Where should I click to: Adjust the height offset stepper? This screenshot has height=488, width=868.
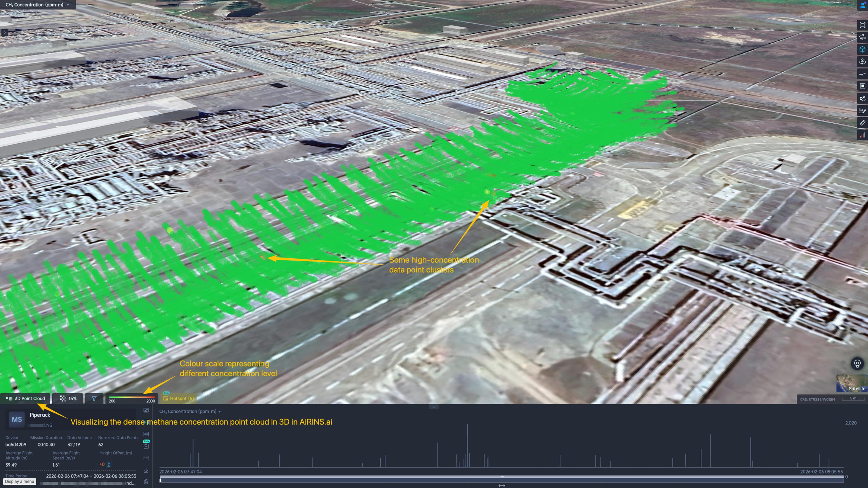click(109, 464)
